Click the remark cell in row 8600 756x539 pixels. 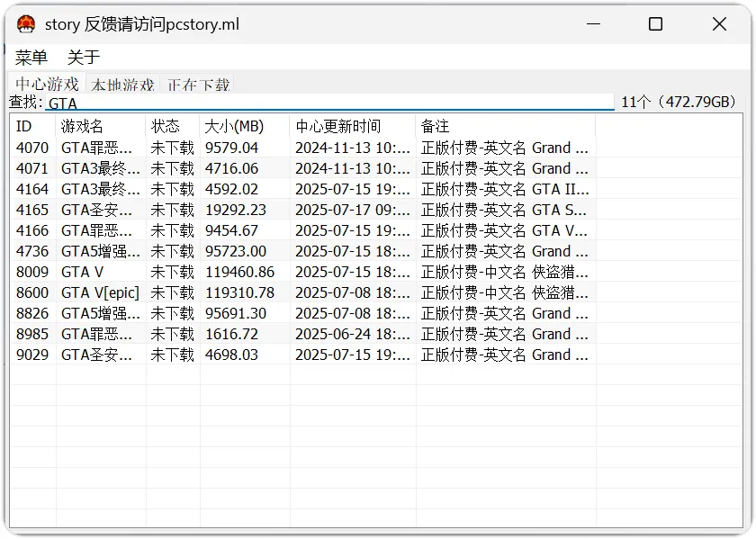[x=504, y=292]
